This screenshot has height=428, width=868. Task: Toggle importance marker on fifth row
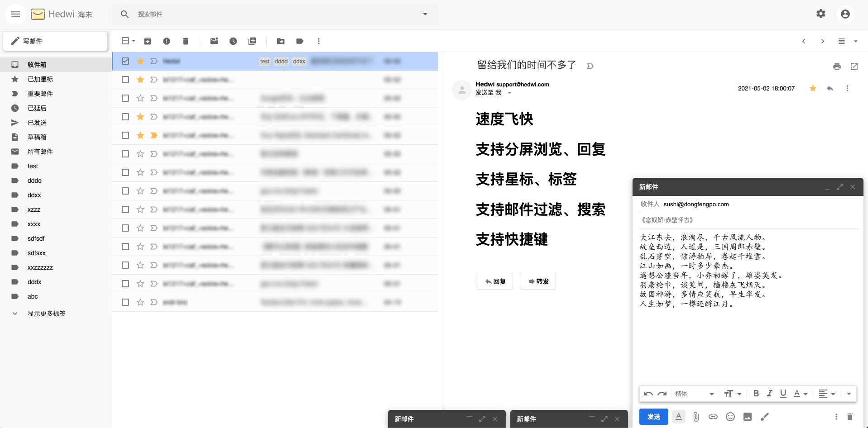click(154, 135)
